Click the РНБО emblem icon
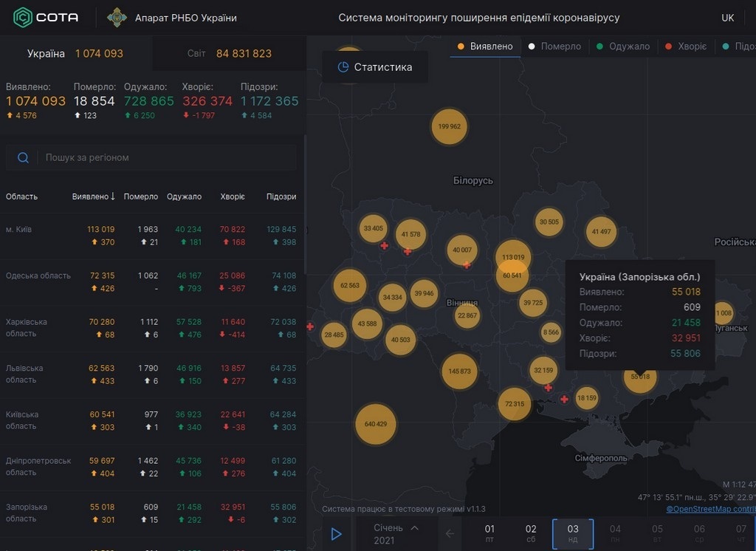This screenshot has width=756, height=551. [117, 18]
